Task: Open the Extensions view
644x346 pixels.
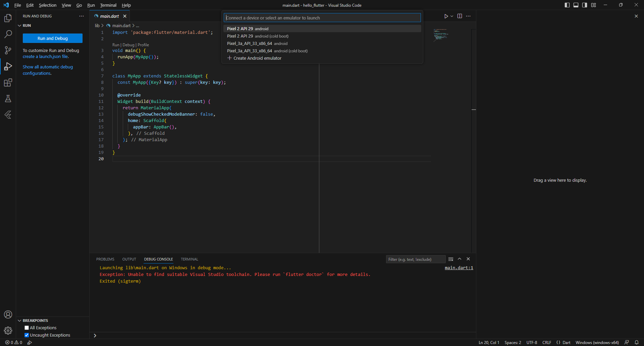Action: pyautogui.click(x=8, y=82)
